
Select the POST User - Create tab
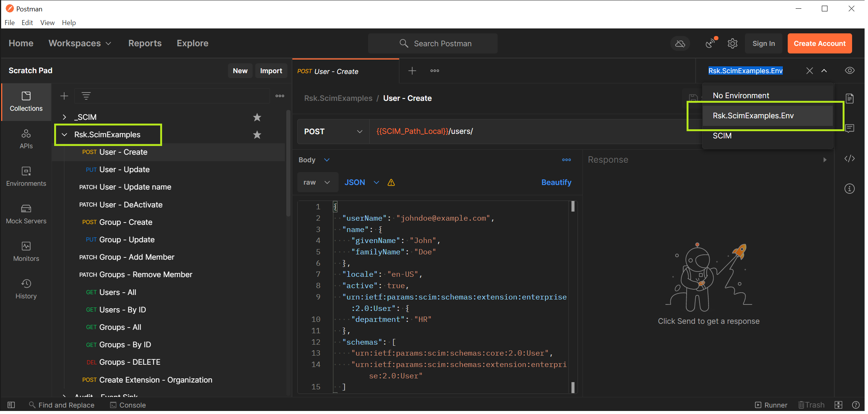[x=346, y=71]
